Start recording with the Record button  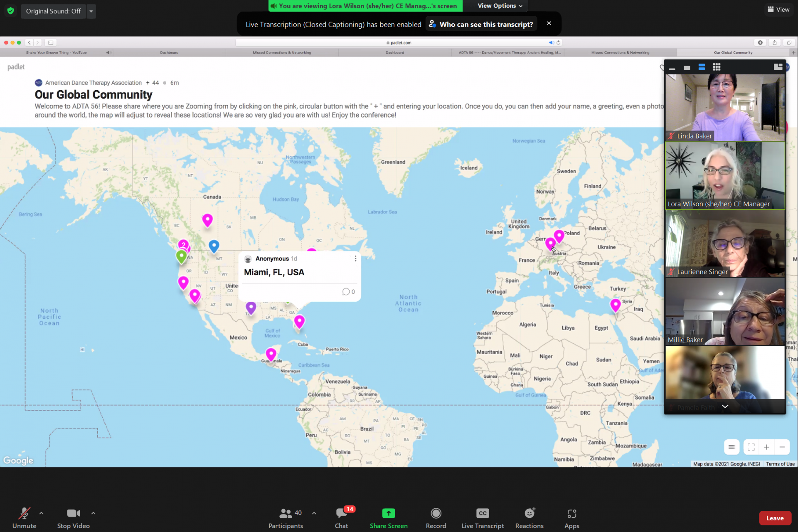pyautogui.click(x=436, y=518)
